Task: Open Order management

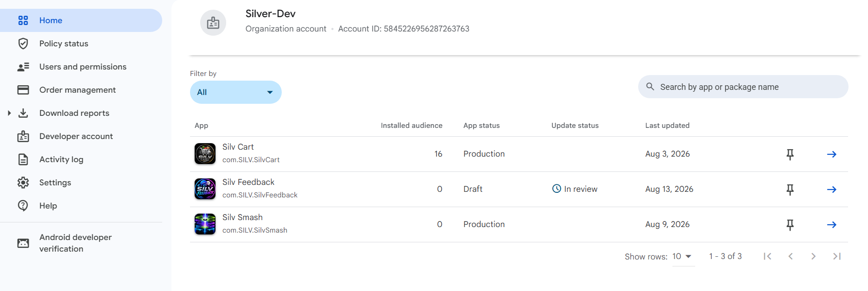Action: pos(81,90)
